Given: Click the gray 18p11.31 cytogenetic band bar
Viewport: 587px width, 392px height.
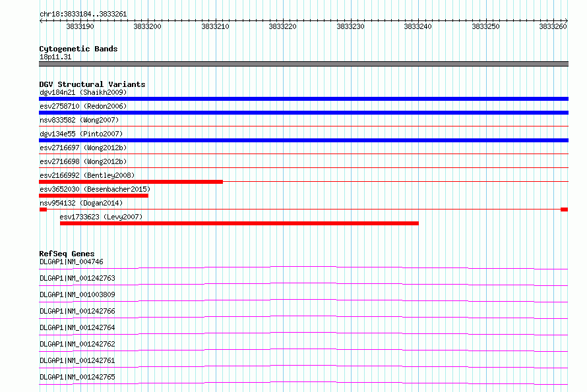Looking at the screenshot, I should point(303,64).
